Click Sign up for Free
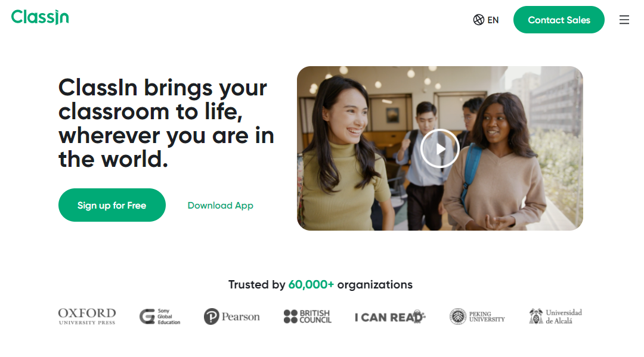The width and height of the screenshot is (644, 357). [x=112, y=205]
